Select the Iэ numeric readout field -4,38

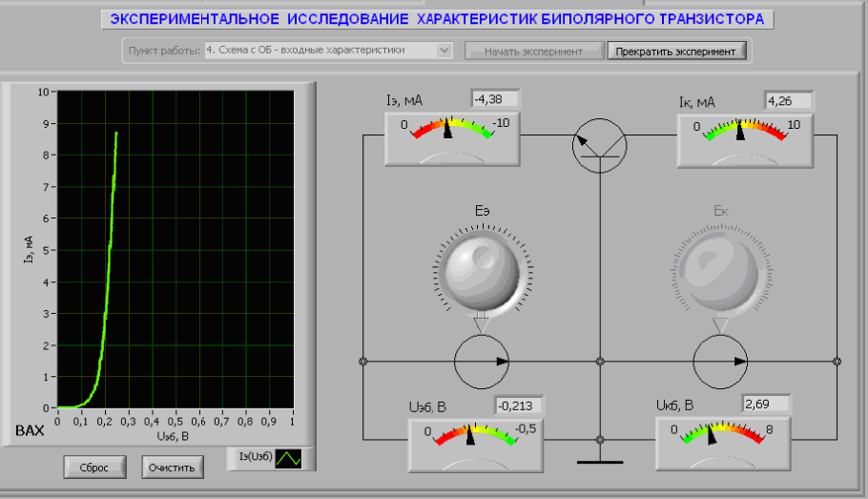tap(494, 98)
